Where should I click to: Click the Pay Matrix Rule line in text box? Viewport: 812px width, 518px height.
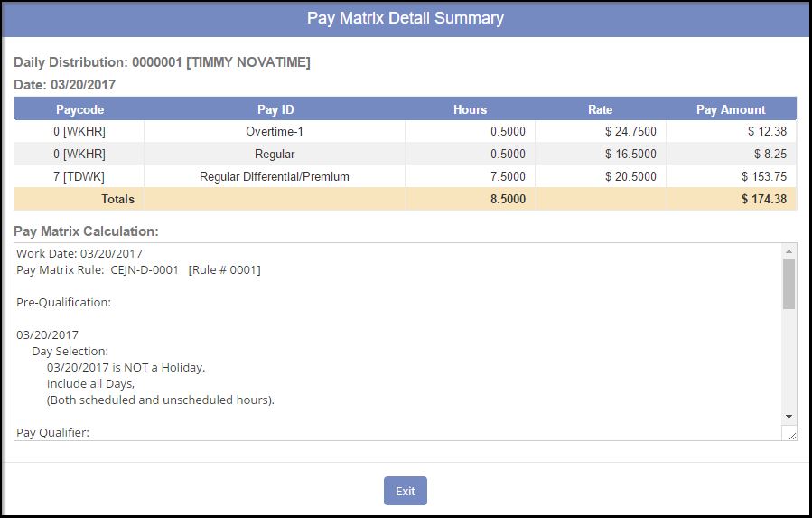tap(138, 270)
